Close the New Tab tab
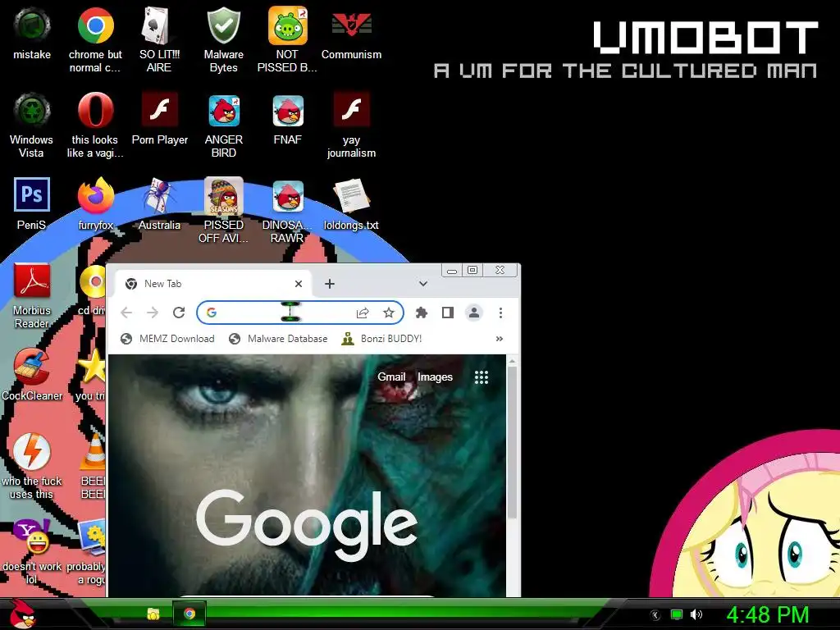 299,283
